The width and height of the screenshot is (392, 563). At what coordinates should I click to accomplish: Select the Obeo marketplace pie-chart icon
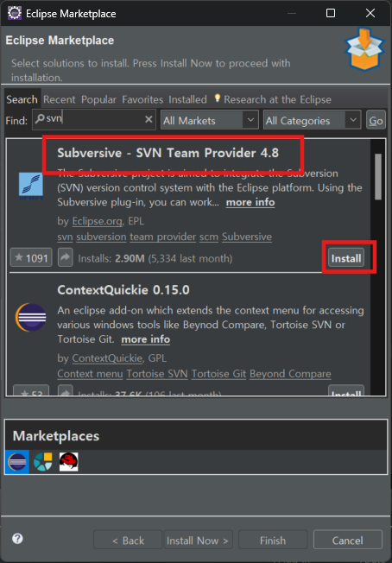click(x=43, y=462)
